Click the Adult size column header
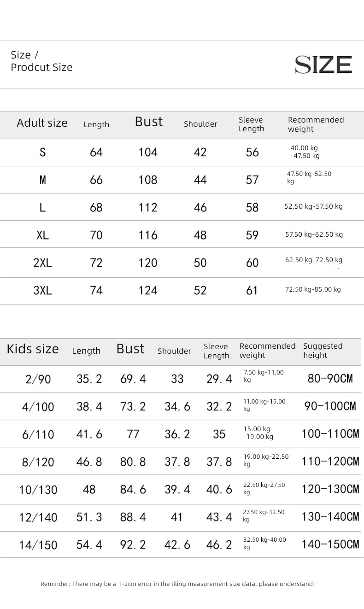 click(x=42, y=123)
